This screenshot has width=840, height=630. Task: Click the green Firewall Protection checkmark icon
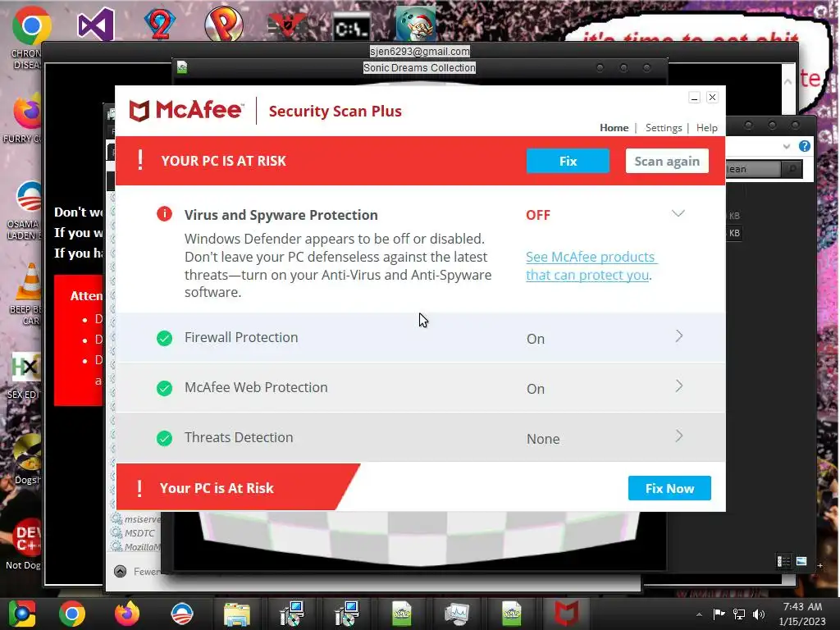pyautogui.click(x=164, y=338)
